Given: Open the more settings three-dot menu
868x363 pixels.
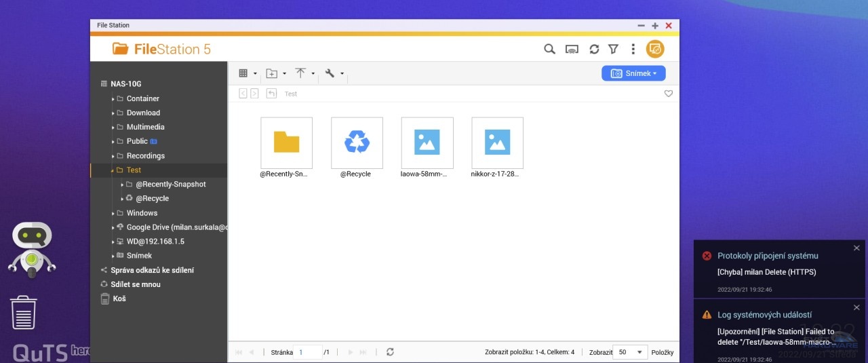Looking at the screenshot, I should coord(633,49).
